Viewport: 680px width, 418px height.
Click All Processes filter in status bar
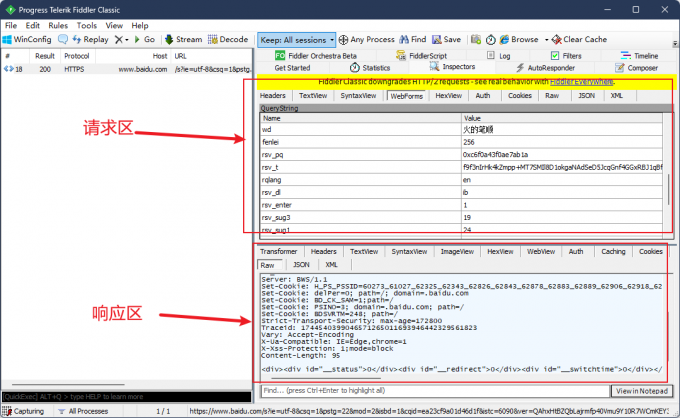(x=83, y=411)
